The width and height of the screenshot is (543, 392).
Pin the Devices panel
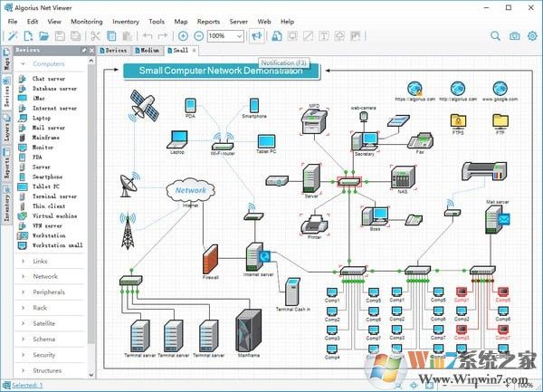point(84,50)
